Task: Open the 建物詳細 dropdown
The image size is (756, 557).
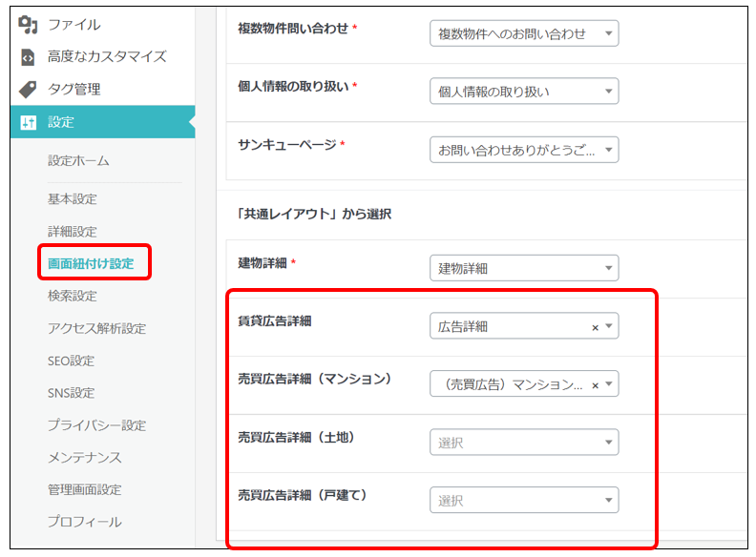Action: point(523,268)
